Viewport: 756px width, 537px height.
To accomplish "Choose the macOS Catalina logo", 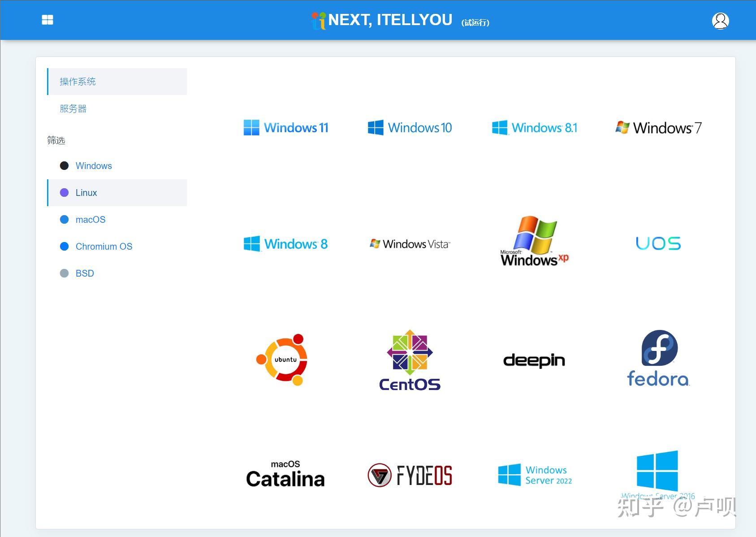I will pyautogui.click(x=285, y=474).
